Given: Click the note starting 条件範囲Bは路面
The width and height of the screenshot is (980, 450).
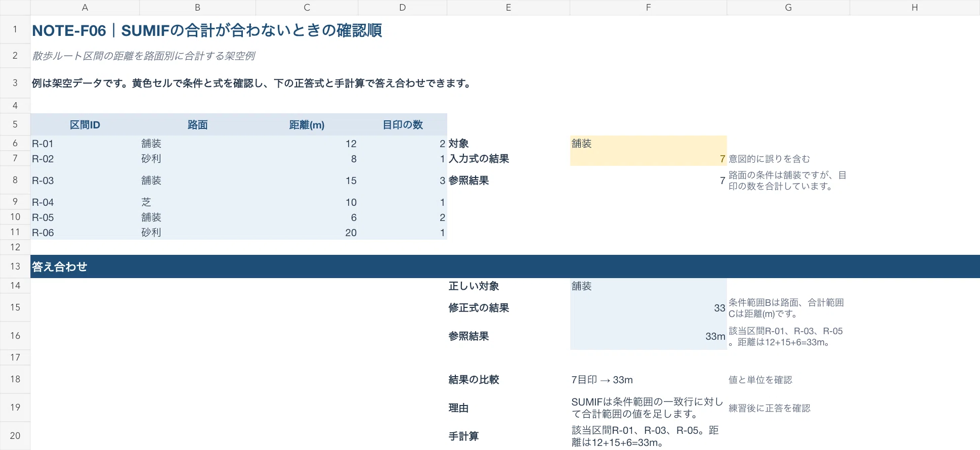Looking at the screenshot, I should (x=786, y=308).
